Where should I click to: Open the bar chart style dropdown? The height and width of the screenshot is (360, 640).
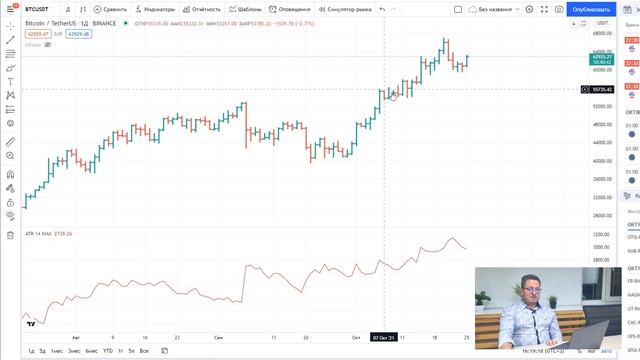click(x=83, y=9)
